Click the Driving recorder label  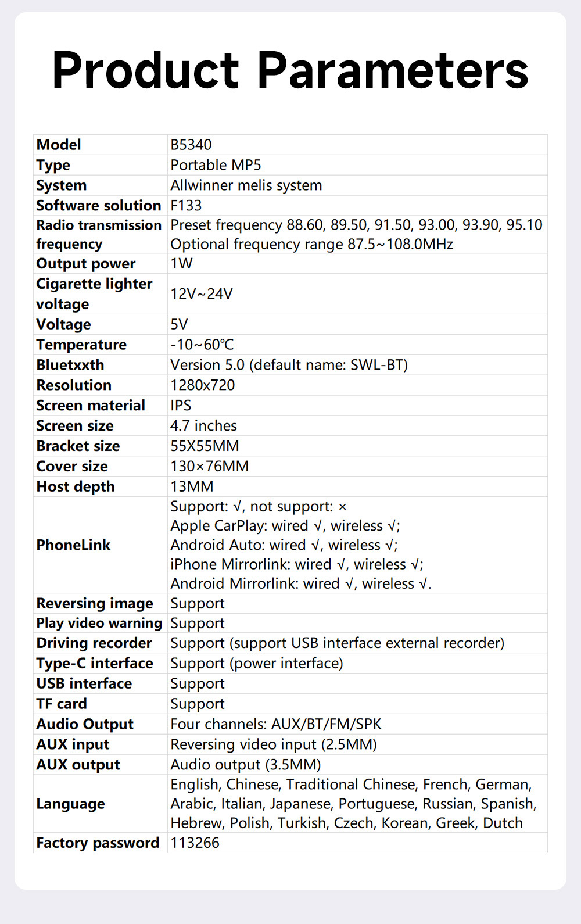94,643
